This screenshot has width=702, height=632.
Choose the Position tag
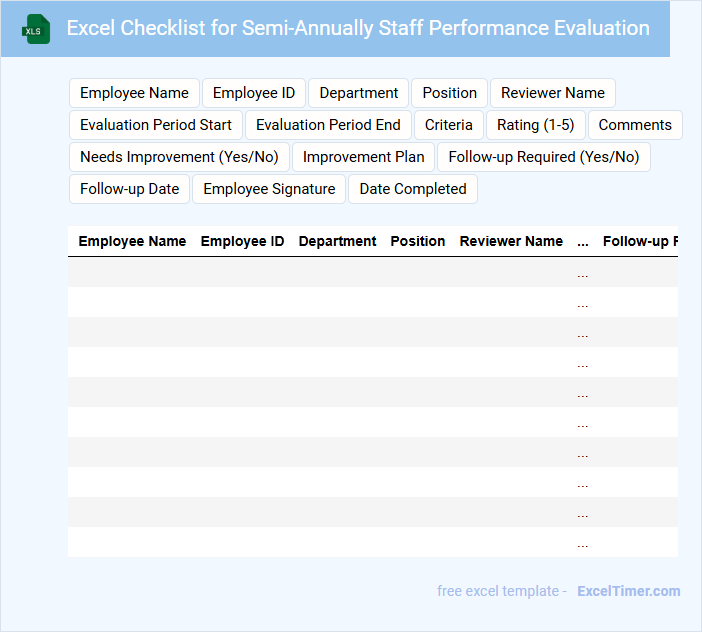tap(449, 93)
